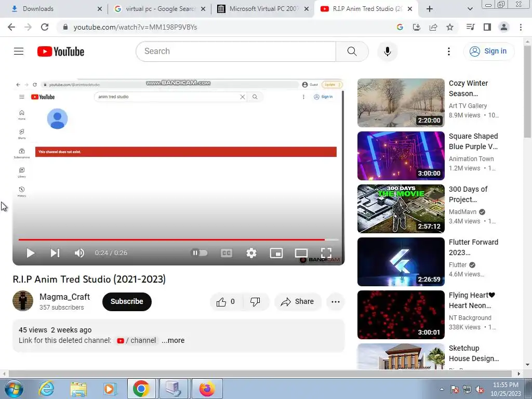
Task: Click the address bar URL
Action: click(135, 27)
